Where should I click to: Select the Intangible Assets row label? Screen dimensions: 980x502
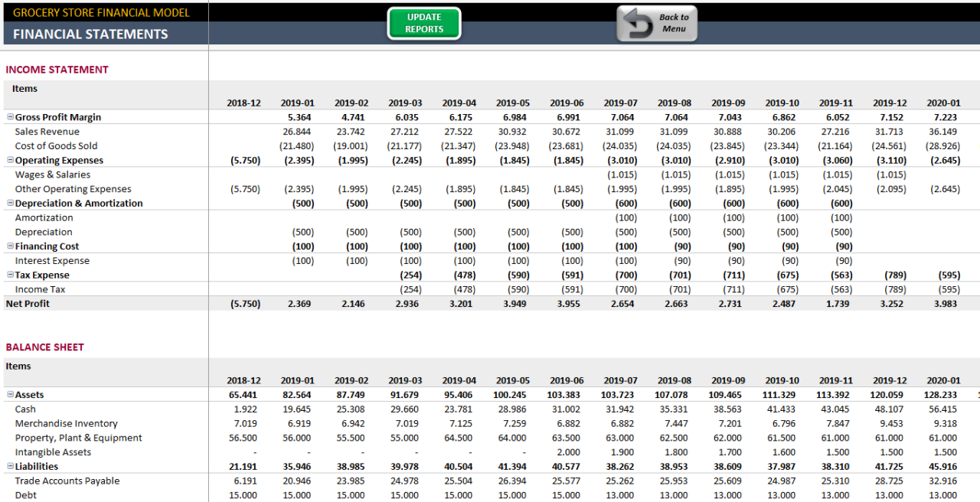click(x=53, y=451)
